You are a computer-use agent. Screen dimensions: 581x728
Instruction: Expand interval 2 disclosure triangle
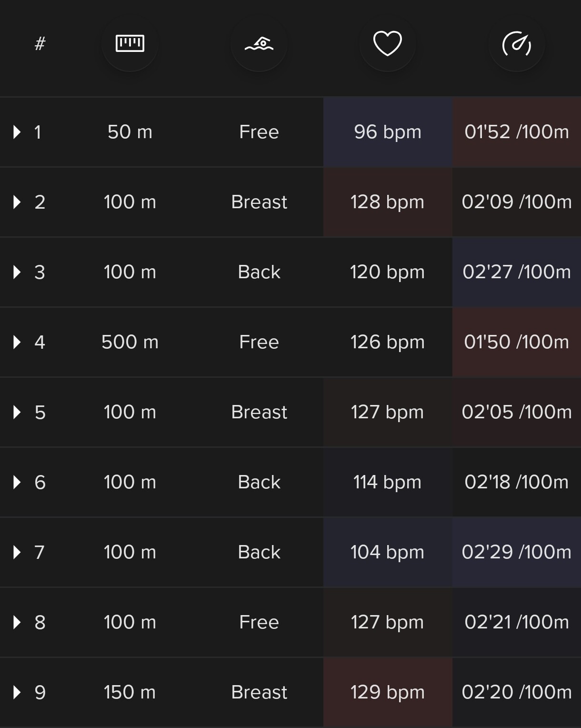[17, 202]
